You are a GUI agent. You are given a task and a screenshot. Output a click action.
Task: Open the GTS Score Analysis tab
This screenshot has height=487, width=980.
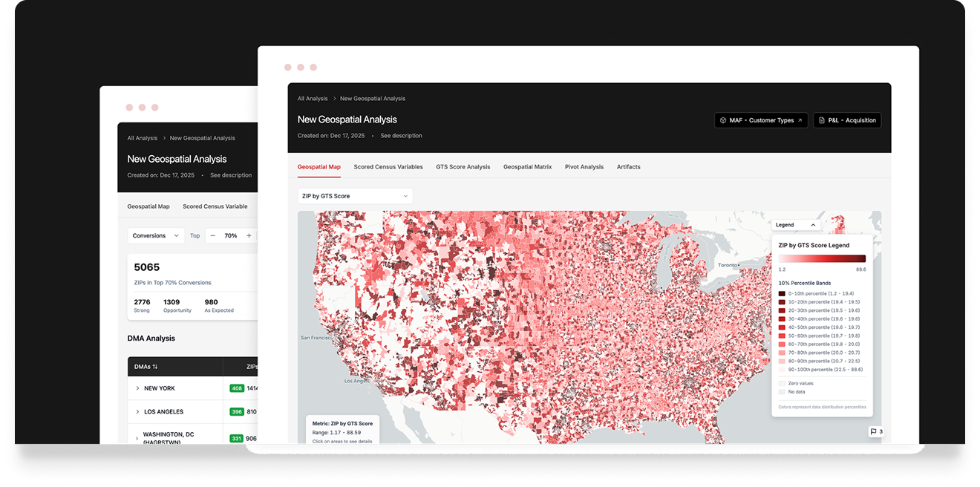463,167
